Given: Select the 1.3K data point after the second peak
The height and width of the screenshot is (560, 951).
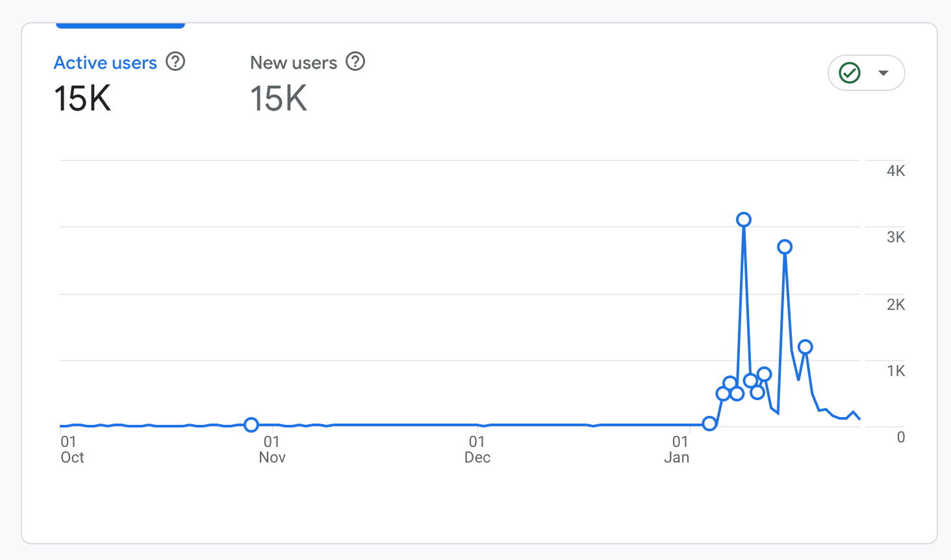Looking at the screenshot, I should [x=806, y=347].
